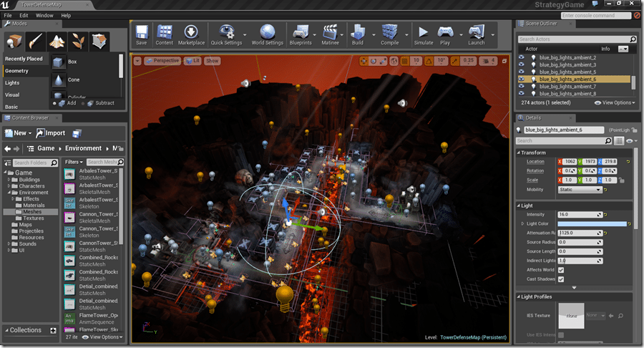Image resolution: width=644 pixels, height=348 pixels.
Task: Open the property matrix grid icon in Details
Action: pos(619,141)
